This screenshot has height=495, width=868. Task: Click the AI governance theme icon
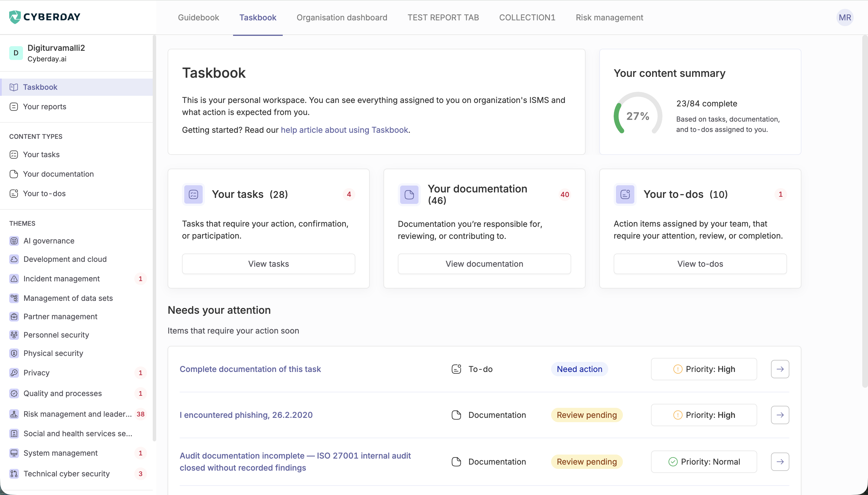pyautogui.click(x=14, y=241)
